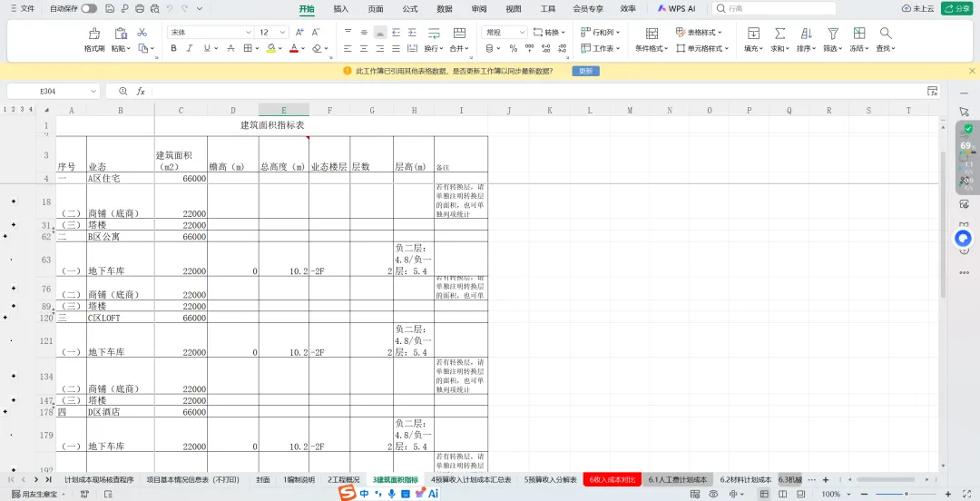Add a new sheet with plus button
This screenshot has width=980, height=501.
[826, 480]
